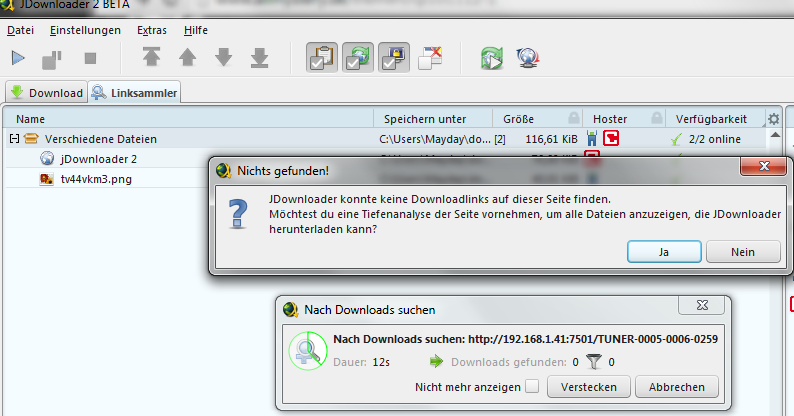
Task: Start downloads with the play icon
Action: [x=18, y=58]
